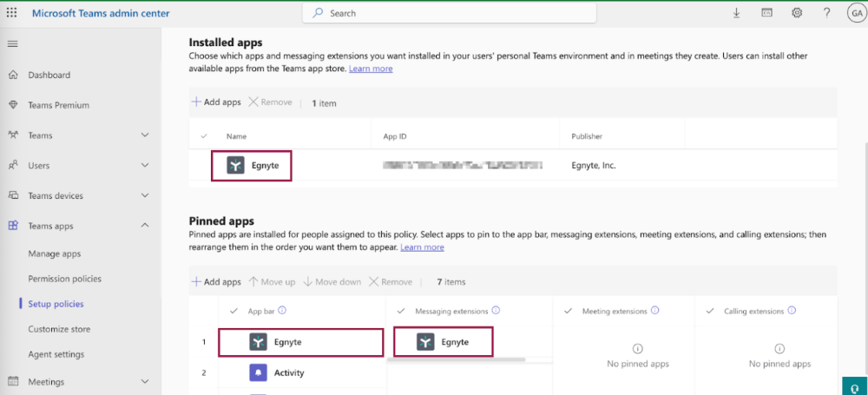Open the download icon in top bar
Screen dimensions: 868x395
point(737,13)
